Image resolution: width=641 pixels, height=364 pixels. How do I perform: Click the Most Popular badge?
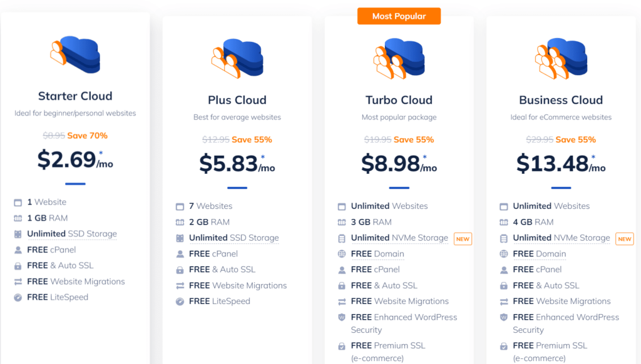click(399, 17)
